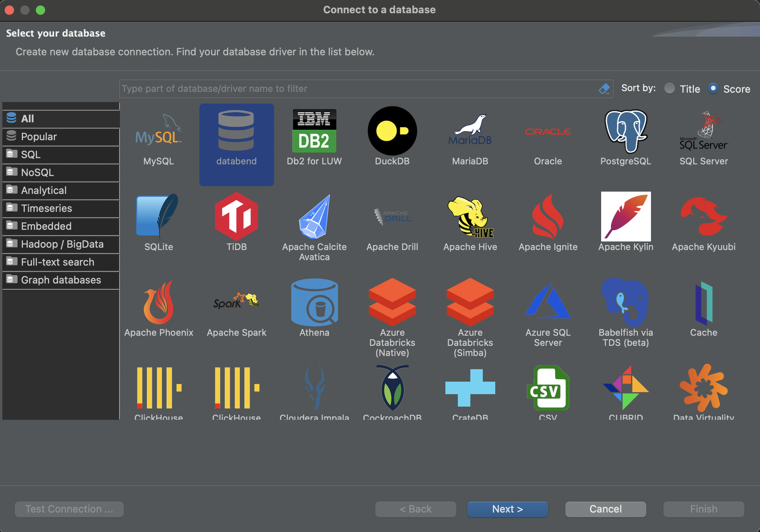Select the Score sort radio button
The image size is (760, 532).
[x=713, y=88]
